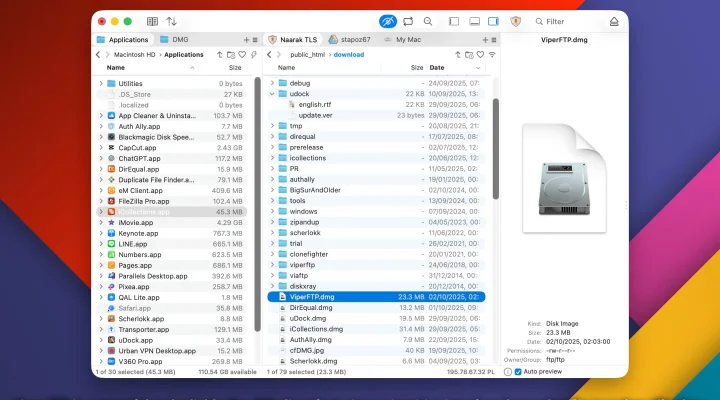This screenshot has height=400, width=720.
Task: Go up one folder in right pane
Action: click(x=458, y=55)
